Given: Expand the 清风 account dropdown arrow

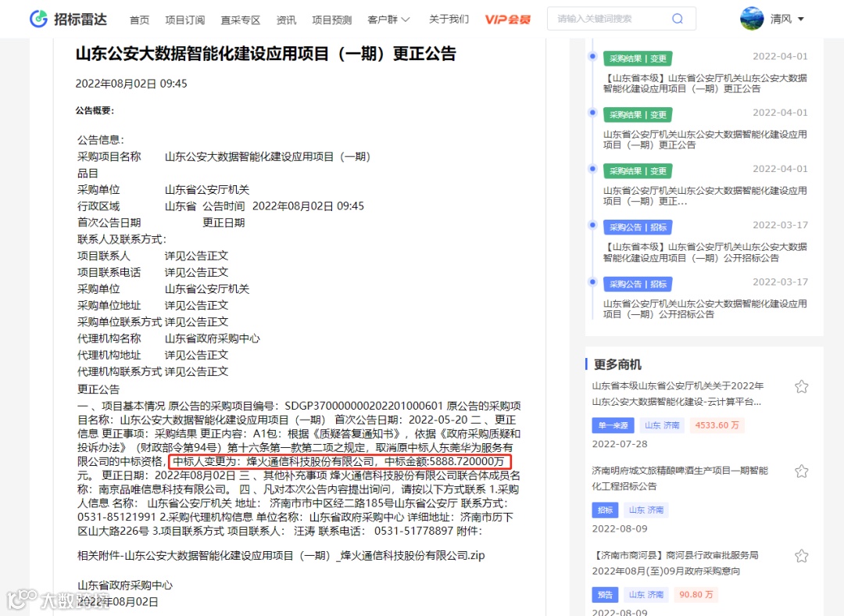Looking at the screenshot, I should [801, 20].
